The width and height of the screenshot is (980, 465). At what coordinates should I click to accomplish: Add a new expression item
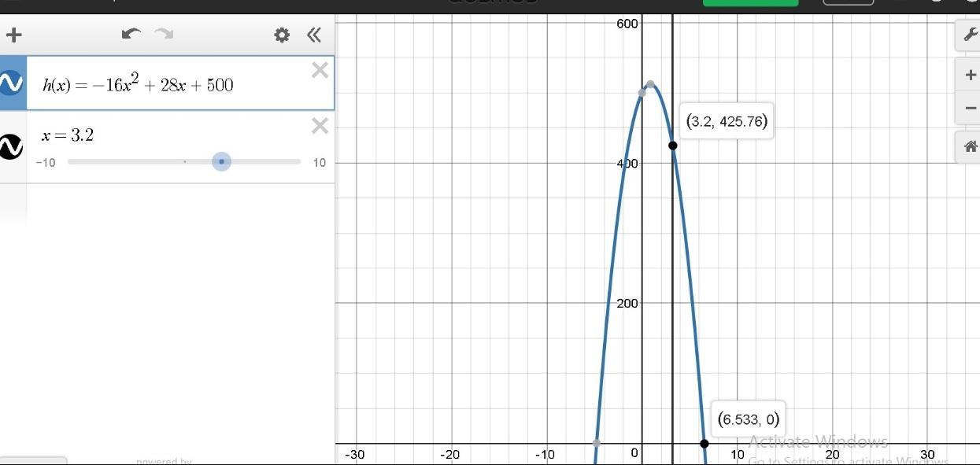click(13, 35)
